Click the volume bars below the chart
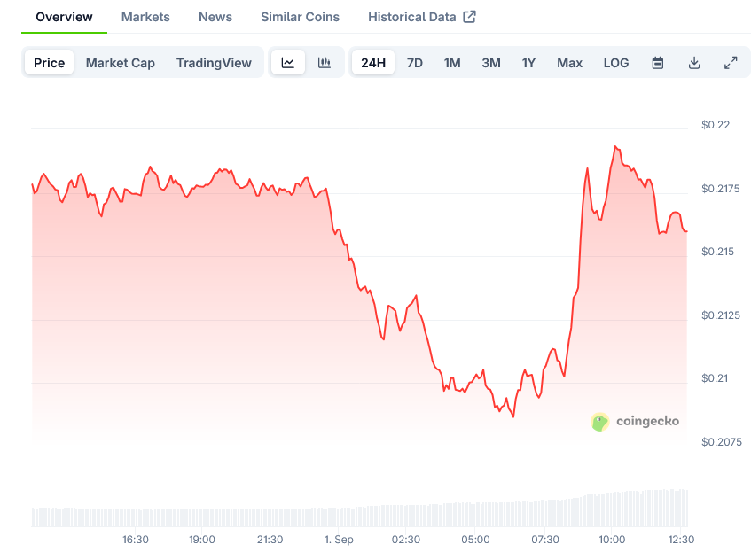 [360, 509]
